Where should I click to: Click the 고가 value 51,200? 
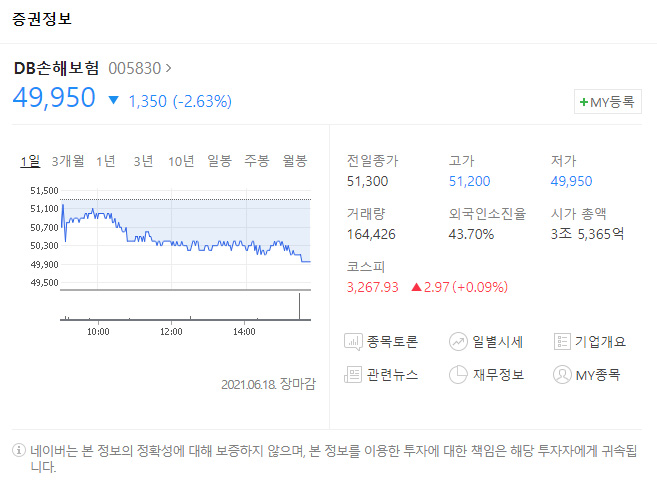coord(469,181)
